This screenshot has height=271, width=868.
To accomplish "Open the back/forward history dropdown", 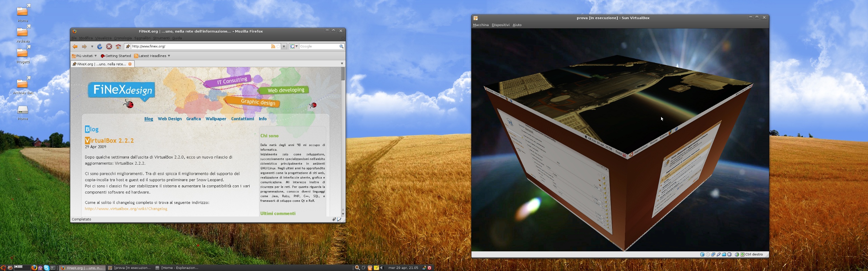I will pos(92,46).
